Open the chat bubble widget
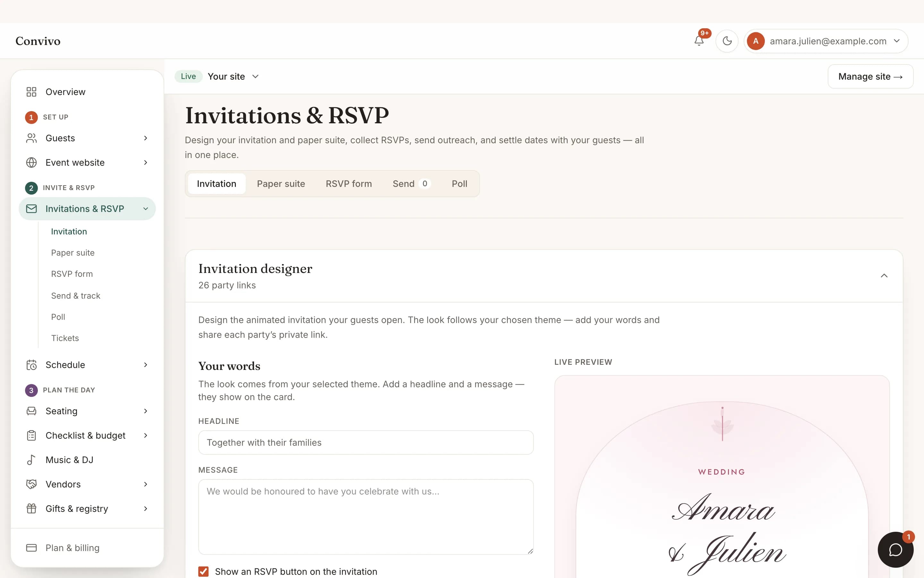Screen dimensions: 924x578 (895, 550)
